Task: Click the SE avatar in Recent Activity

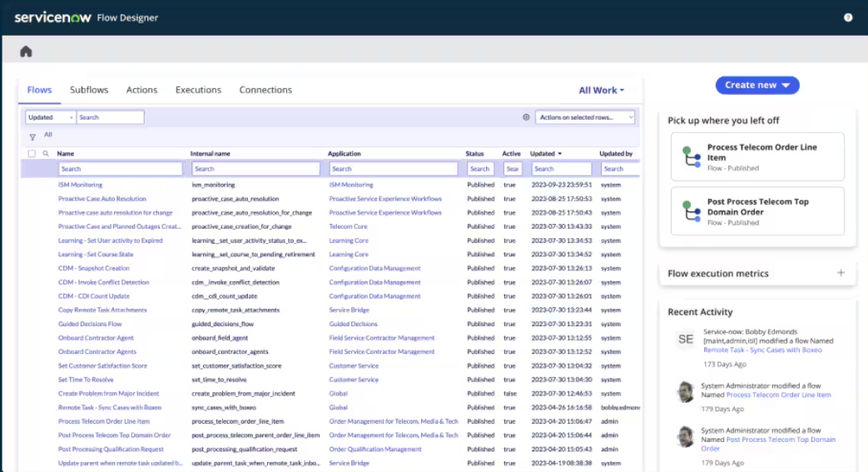Action: (x=685, y=339)
